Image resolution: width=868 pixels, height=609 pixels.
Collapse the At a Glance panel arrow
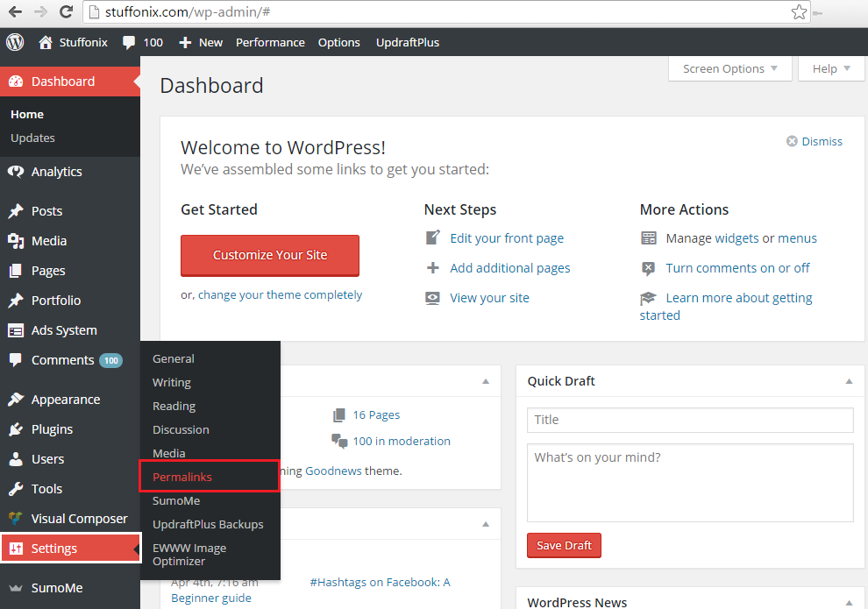[x=486, y=381]
